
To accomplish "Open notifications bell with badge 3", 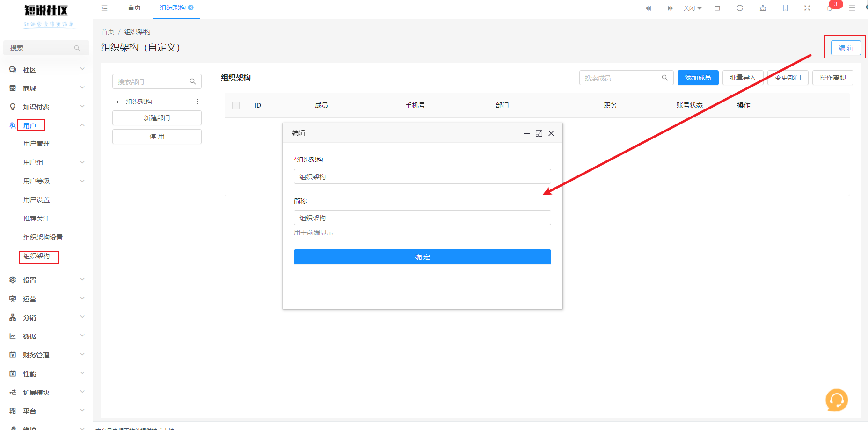I will pyautogui.click(x=830, y=8).
